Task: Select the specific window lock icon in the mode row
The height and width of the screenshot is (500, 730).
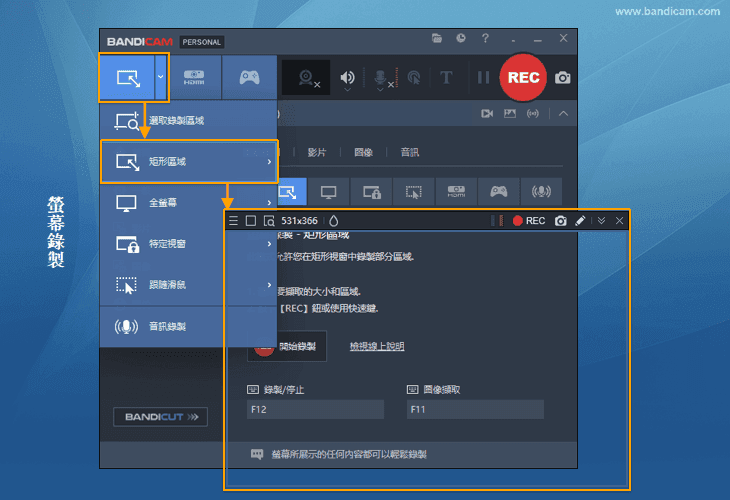Action: click(x=371, y=191)
